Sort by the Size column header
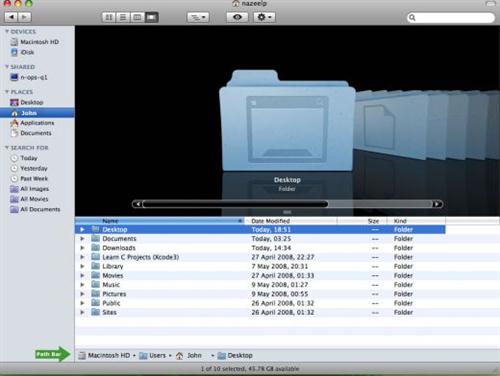Image resolution: width=500 pixels, height=376 pixels. pyautogui.click(x=362, y=221)
